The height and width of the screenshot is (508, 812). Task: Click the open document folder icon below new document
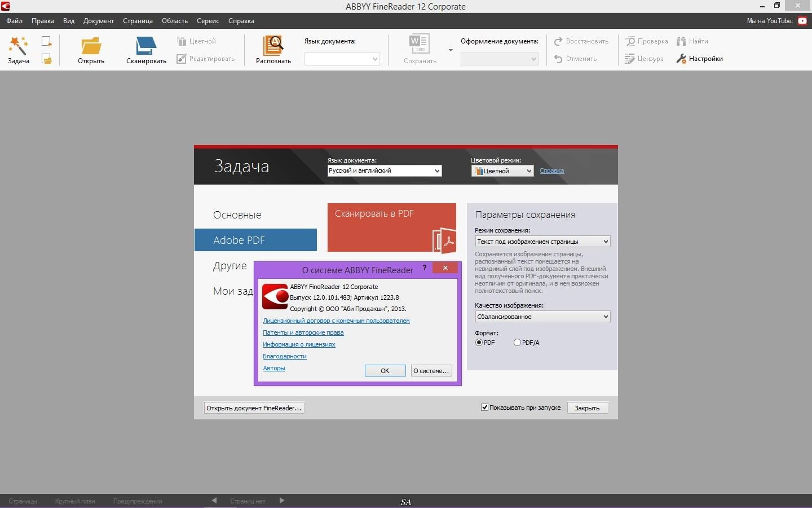coord(47,59)
